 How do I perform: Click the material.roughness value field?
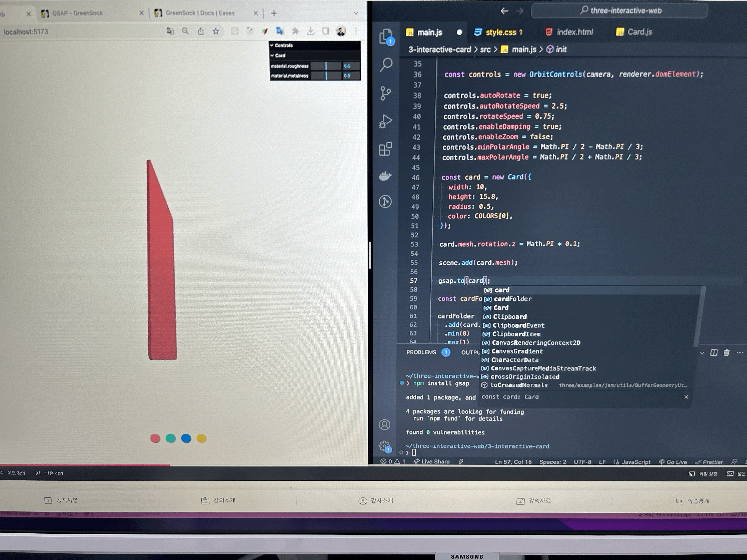click(351, 66)
